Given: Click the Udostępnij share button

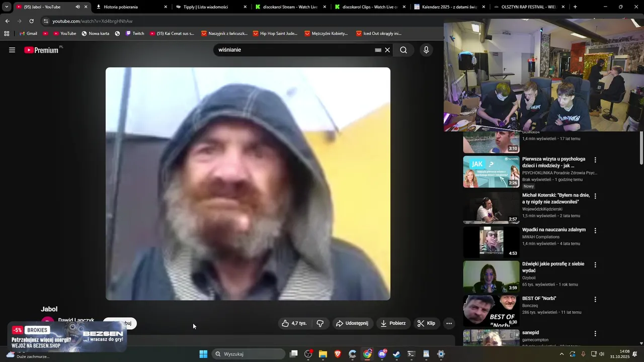Looking at the screenshot, I should click(352, 323).
